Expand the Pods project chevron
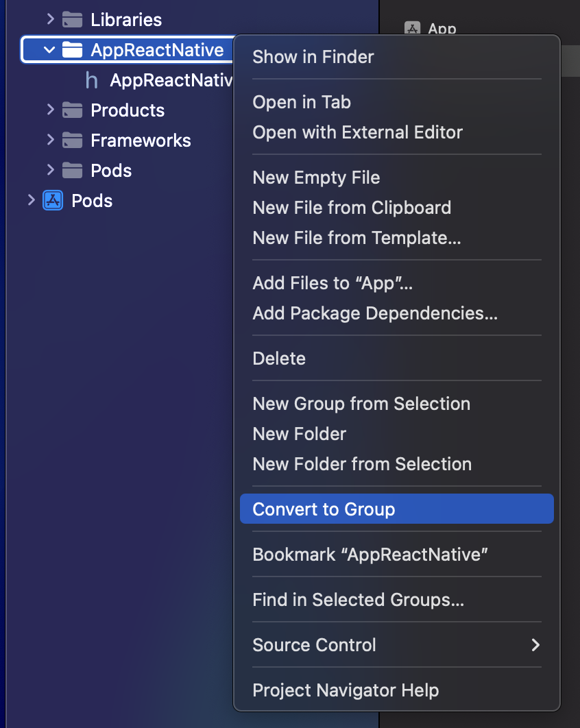Screen dimensions: 580x728 (31, 200)
